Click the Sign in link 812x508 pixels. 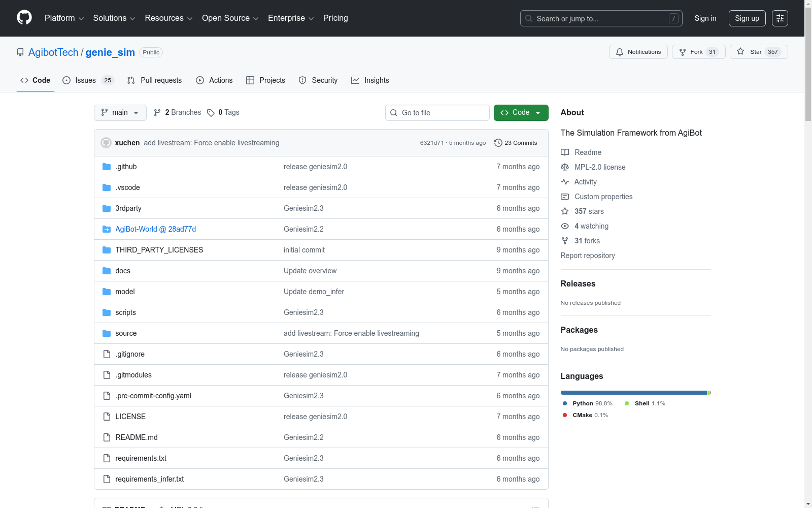click(x=705, y=18)
